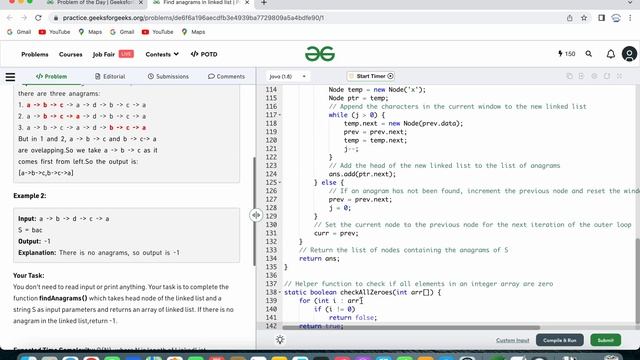Open the Courses menu item
This screenshot has width=640, height=360.
(71, 54)
